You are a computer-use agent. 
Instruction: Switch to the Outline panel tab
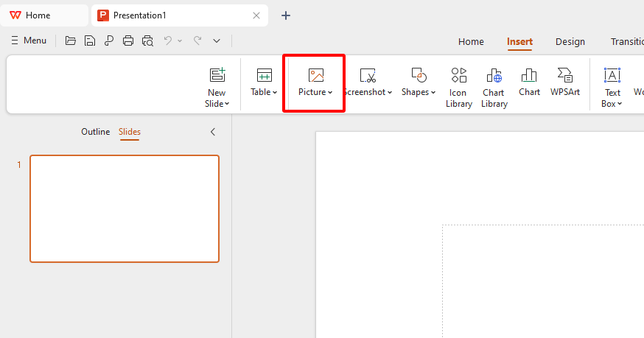[95, 132]
